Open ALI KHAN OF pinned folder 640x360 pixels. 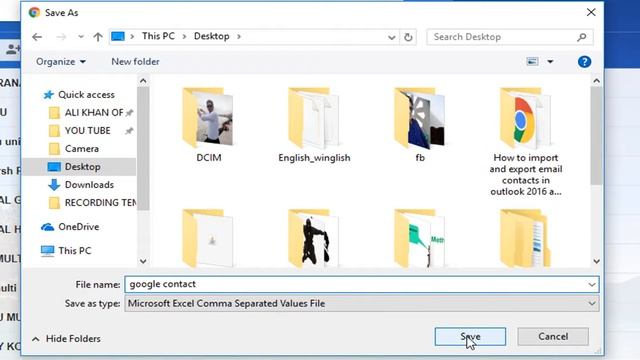[x=94, y=113]
